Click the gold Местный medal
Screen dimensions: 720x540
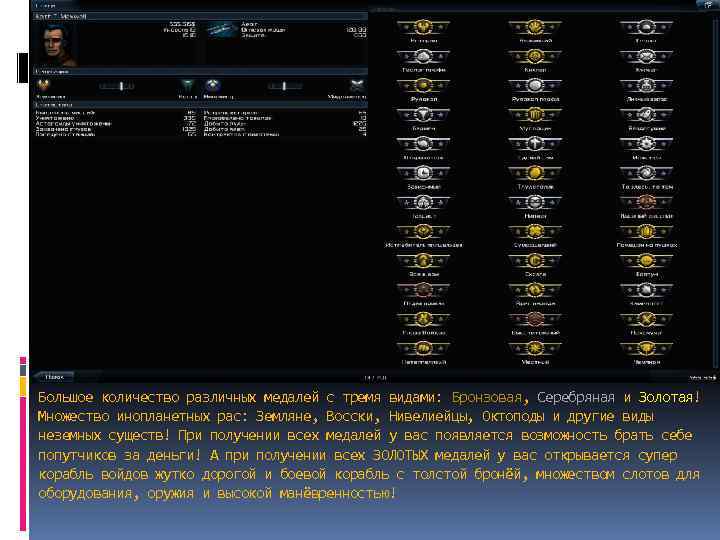[534, 349]
